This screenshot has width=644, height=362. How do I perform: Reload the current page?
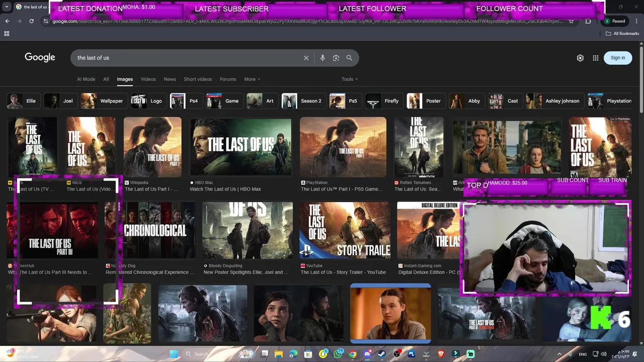[x=32, y=21]
